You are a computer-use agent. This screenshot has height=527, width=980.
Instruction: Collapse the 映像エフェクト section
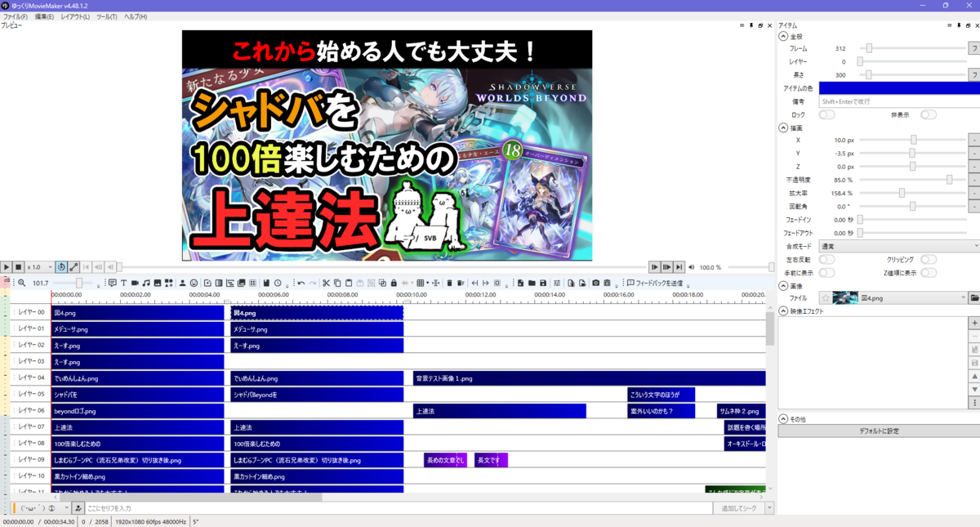tap(783, 311)
